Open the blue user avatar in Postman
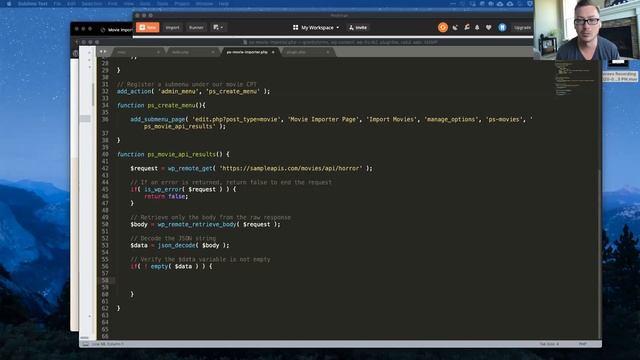This screenshot has height=360, width=640. pos(502,27)
